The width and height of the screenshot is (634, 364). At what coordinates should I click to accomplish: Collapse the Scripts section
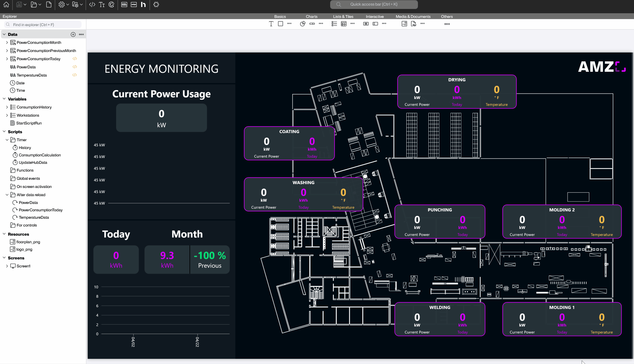click(x=4, y=132)
